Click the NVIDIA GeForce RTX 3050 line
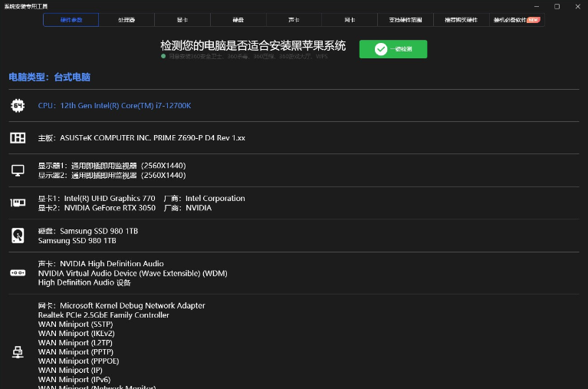 click(125, 208)
